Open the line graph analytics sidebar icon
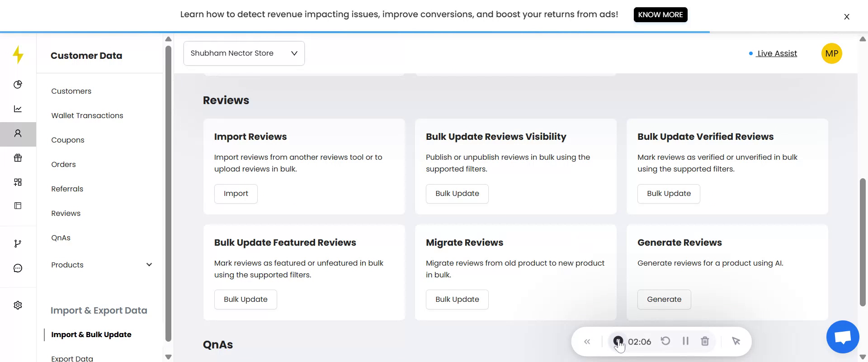 (18, 109)
